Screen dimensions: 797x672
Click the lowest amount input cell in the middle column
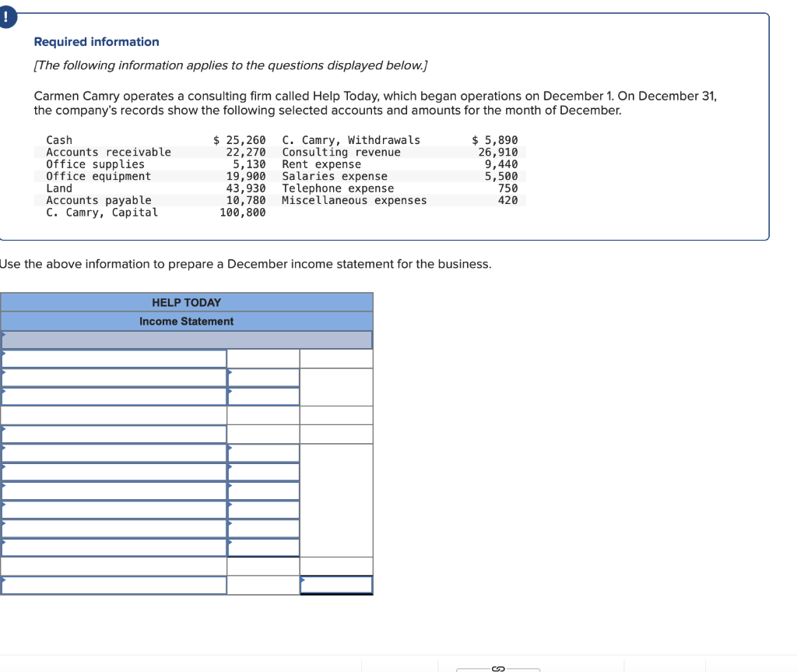pos(263,547)
